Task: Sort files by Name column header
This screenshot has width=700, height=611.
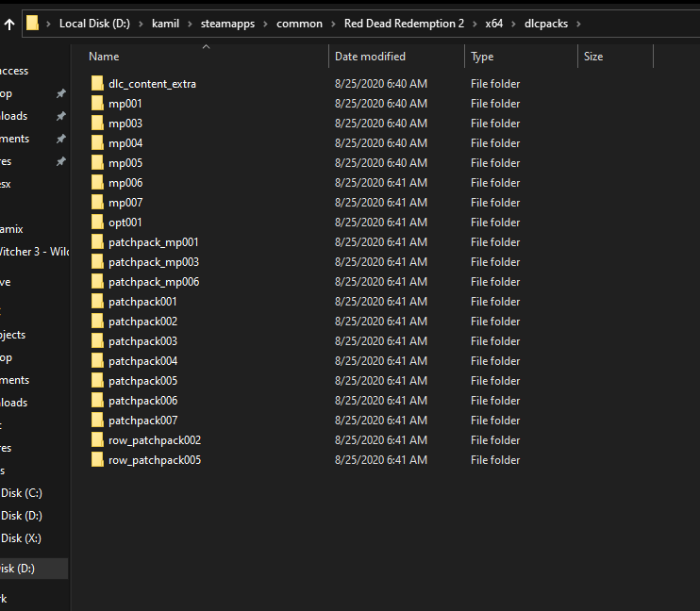Action: tap(104, 57)
